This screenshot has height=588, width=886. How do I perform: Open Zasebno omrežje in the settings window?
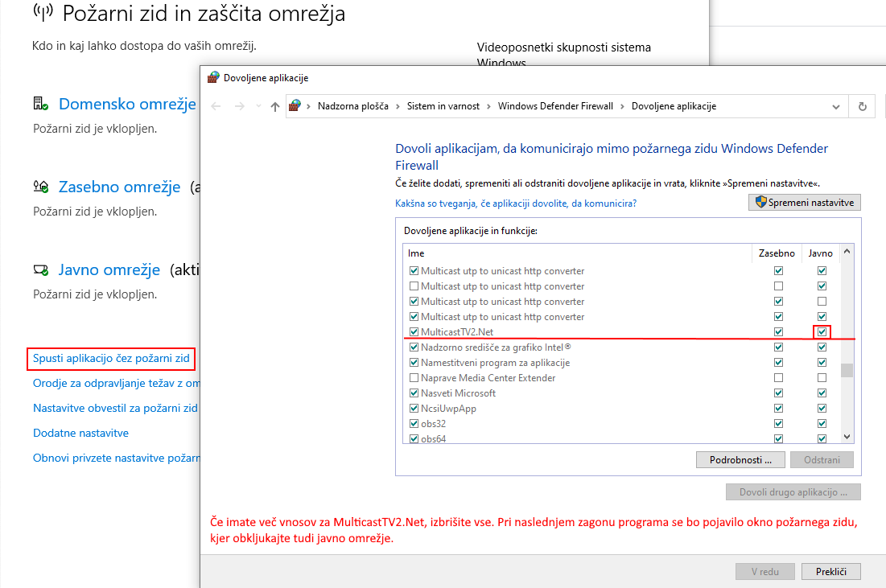pyautogui.click(x=119, y=187)
